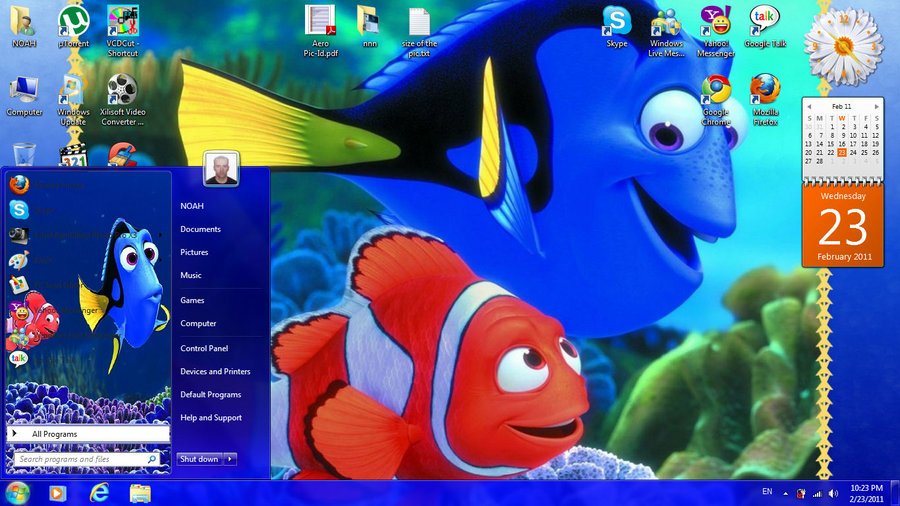Open the Skype desktop shortcut
This screenshot has width=900, height=506.
click(x=617, y=22)
